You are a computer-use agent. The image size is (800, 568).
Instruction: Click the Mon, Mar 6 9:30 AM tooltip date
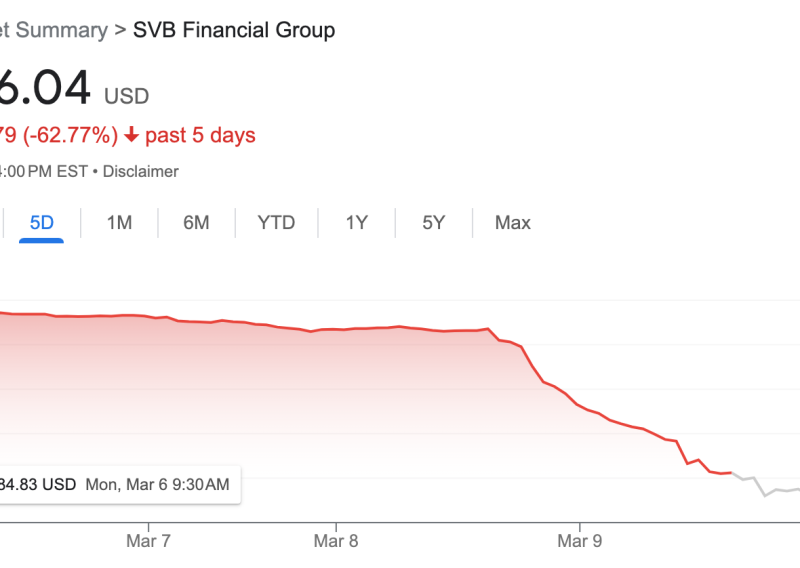[x=157, y=485]
